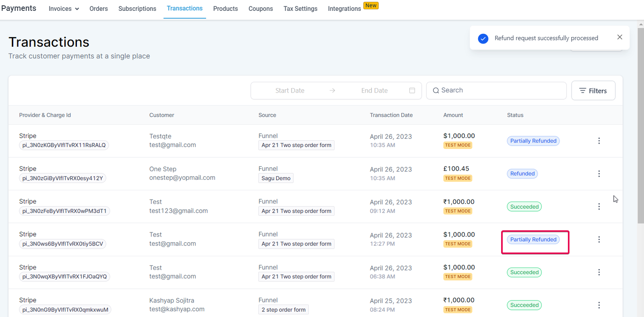Open kebab menu for test123@gmail.com transaction
The height and width of the screenshot is (317, 644).
tap(599, 206)
